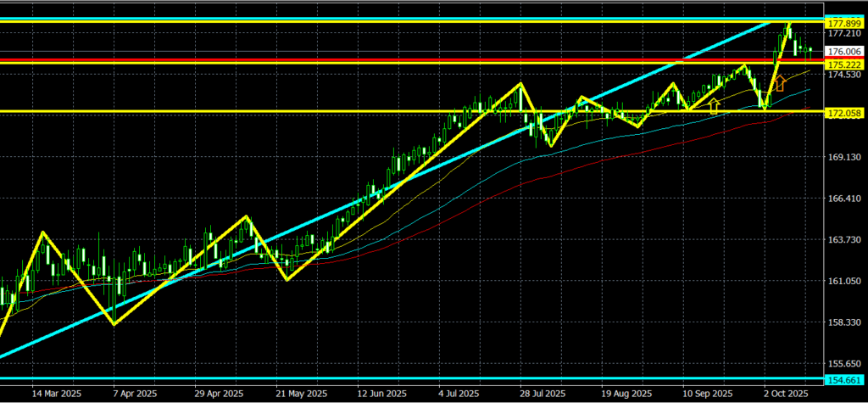Select the 14 Mar 2025 date label
The image size is (868, 403).
pyautogui.click(x=55, y=395)
